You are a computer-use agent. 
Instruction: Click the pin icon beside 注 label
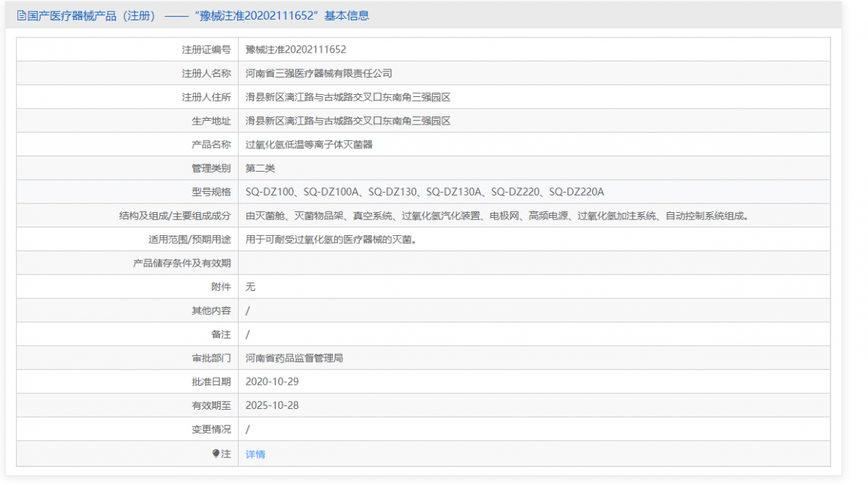pyautogui.click(x=216, y=454)
